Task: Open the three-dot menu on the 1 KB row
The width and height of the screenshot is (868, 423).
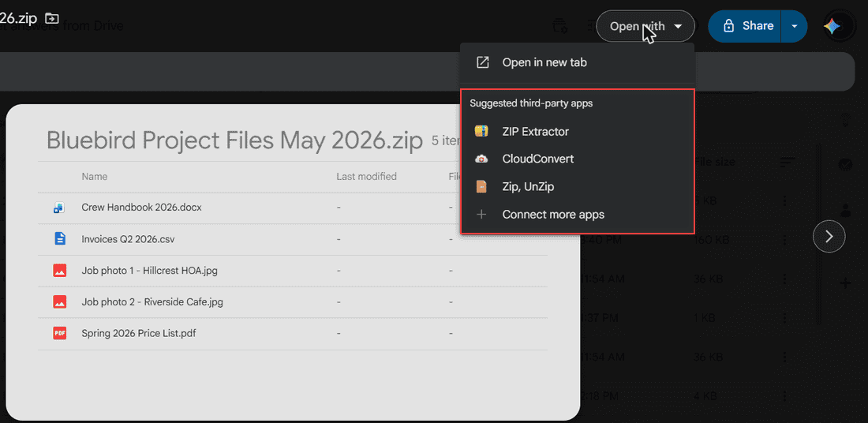Action: (x=784, y=318)
